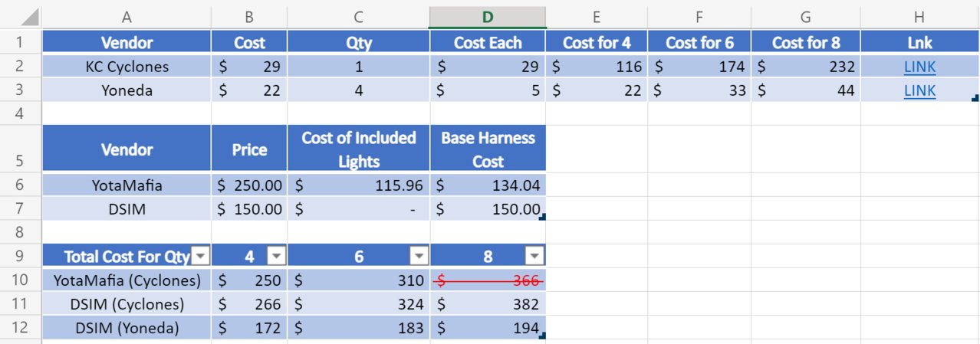Select the YotaMafia cell in row 6
980x344 pixels.
(127, 185)
